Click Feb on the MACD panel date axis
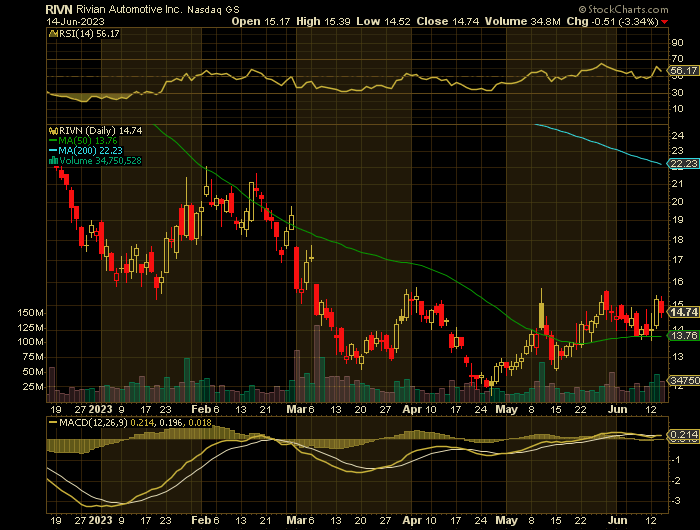The image size is (700, 530). pyautogui.click(x=200, y=520)
